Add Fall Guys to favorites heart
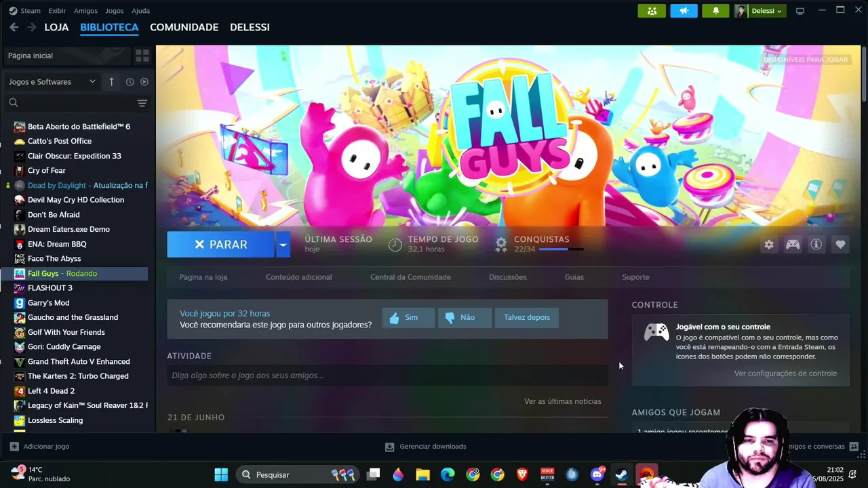868x488 pixels. (840, 245)
